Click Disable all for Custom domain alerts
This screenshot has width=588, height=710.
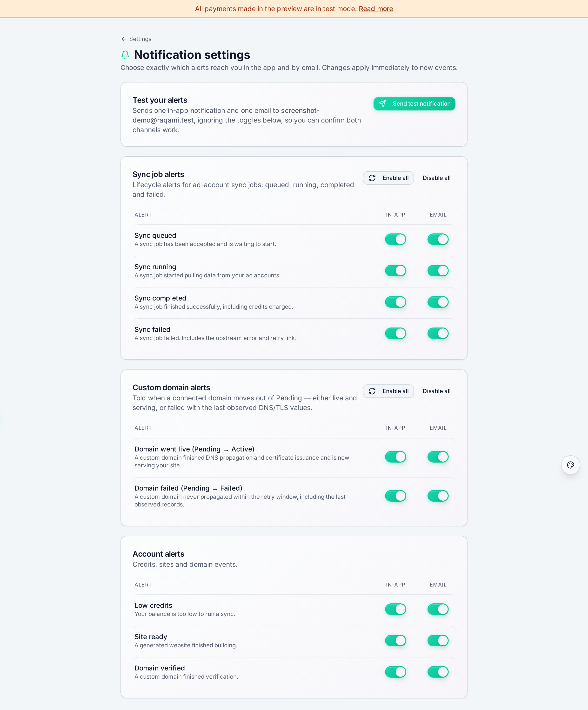pos(436,391)
